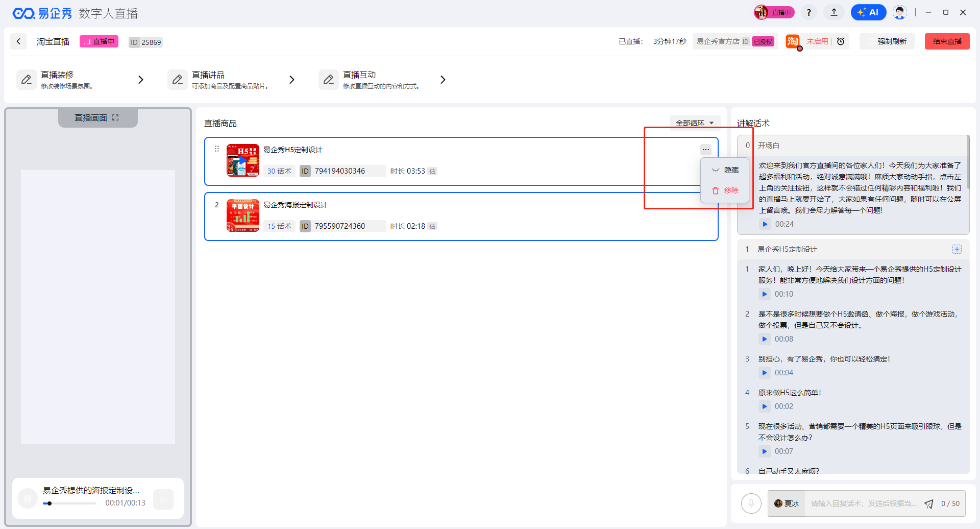
Task: Expand the 直播画面 preview fullscreen icon
Action: tap(115, 117)
